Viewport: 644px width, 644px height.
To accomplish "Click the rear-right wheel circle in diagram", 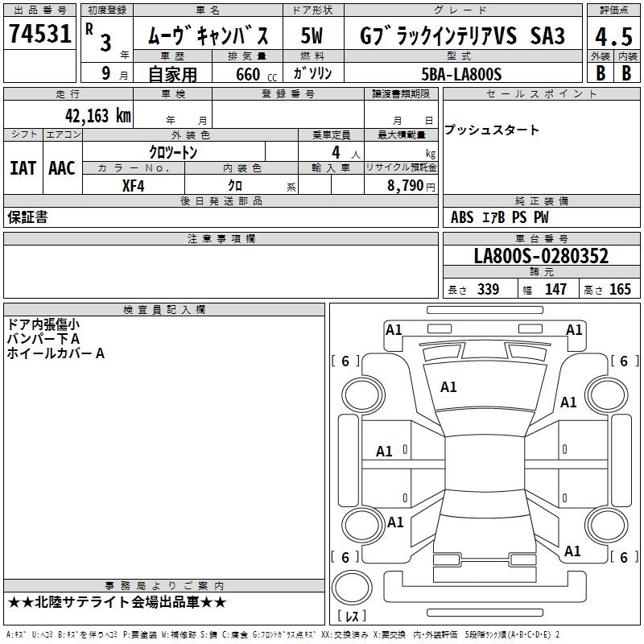I will pyautogui.click(x=606, y=525).
